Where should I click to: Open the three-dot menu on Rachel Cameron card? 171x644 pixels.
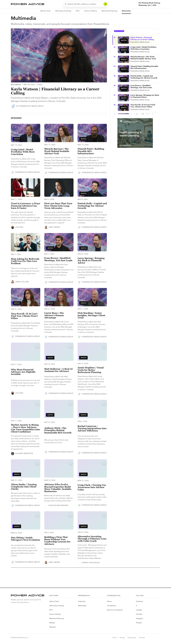tap(104, 403)
